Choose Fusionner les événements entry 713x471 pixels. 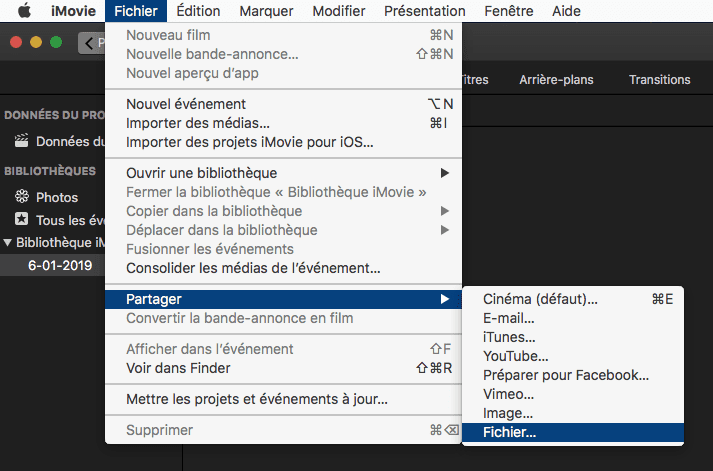click(283, 250)
